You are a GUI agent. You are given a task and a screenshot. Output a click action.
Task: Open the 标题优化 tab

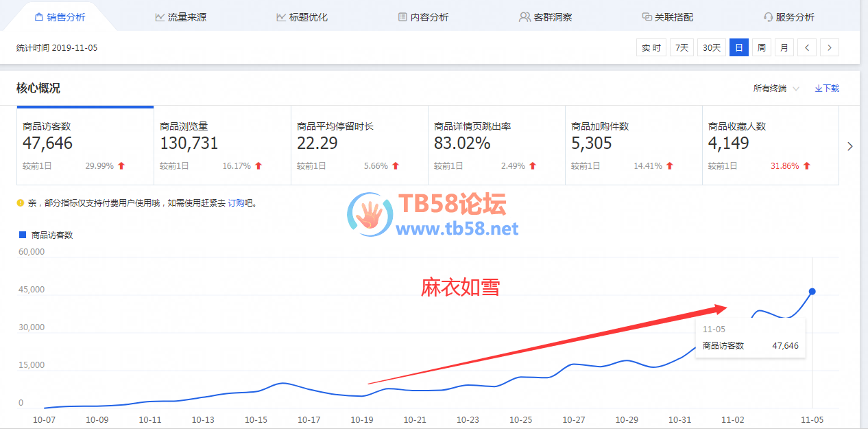click(x=302, y=17)
